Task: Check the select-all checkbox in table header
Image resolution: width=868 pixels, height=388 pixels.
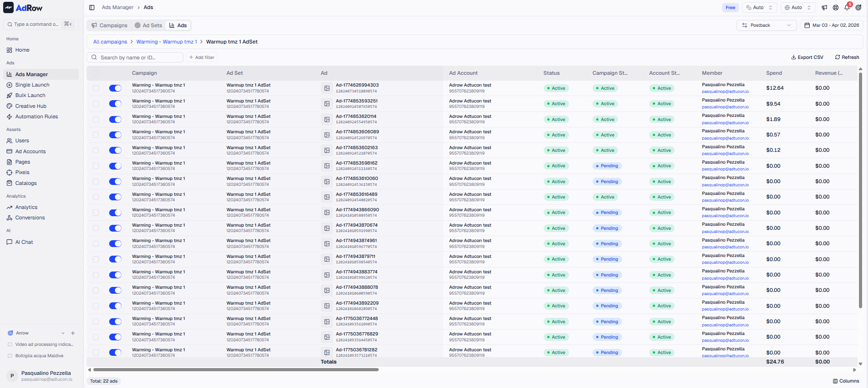Action: point(96,73)
